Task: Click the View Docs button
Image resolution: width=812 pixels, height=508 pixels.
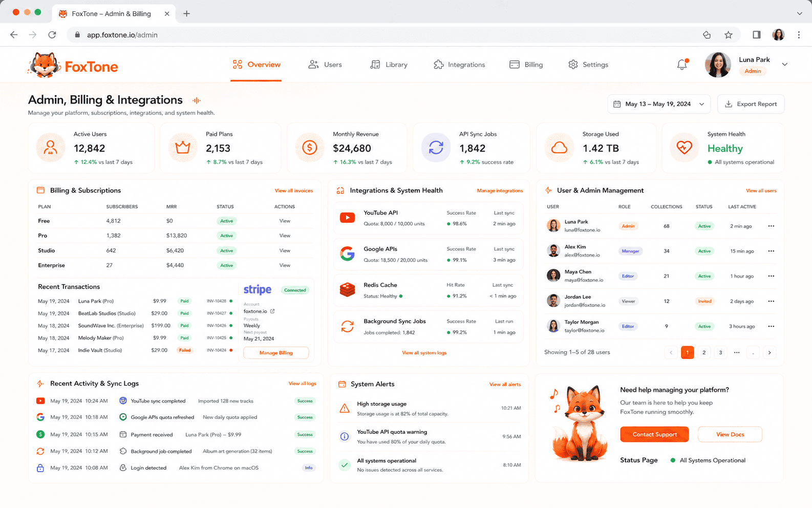Action: click(730, 434)
